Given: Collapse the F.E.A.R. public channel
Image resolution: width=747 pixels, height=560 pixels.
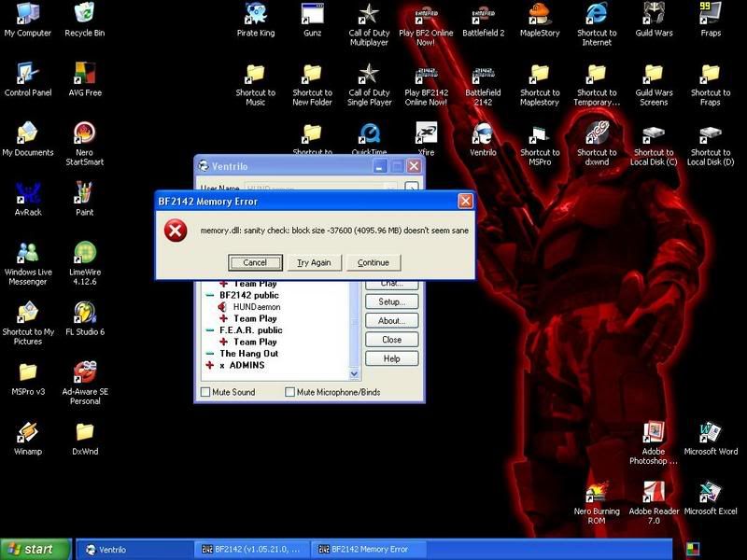Looking at the screenshot, I should pos(209,330).
